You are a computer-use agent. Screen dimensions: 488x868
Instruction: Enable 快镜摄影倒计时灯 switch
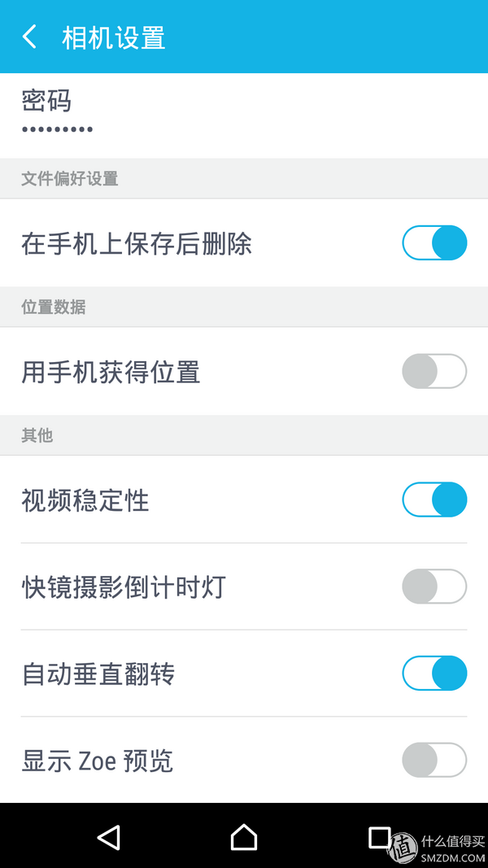click(x=434, y=587)
